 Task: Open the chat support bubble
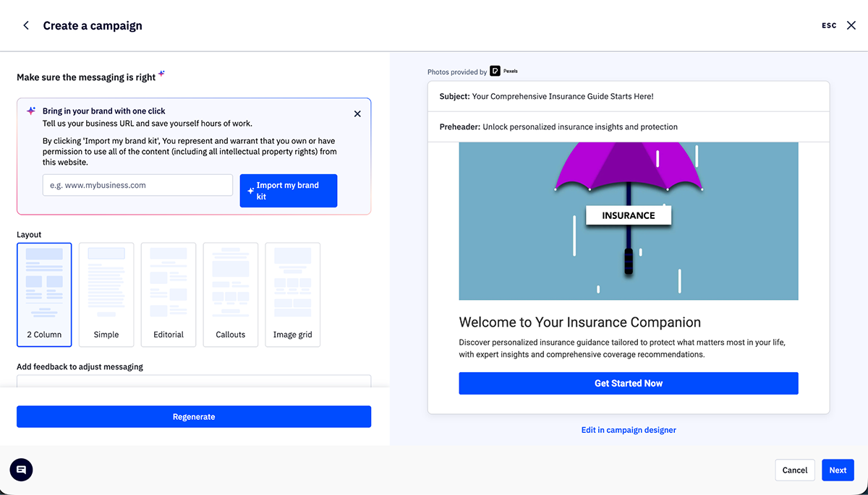click(x=20, y=470)
